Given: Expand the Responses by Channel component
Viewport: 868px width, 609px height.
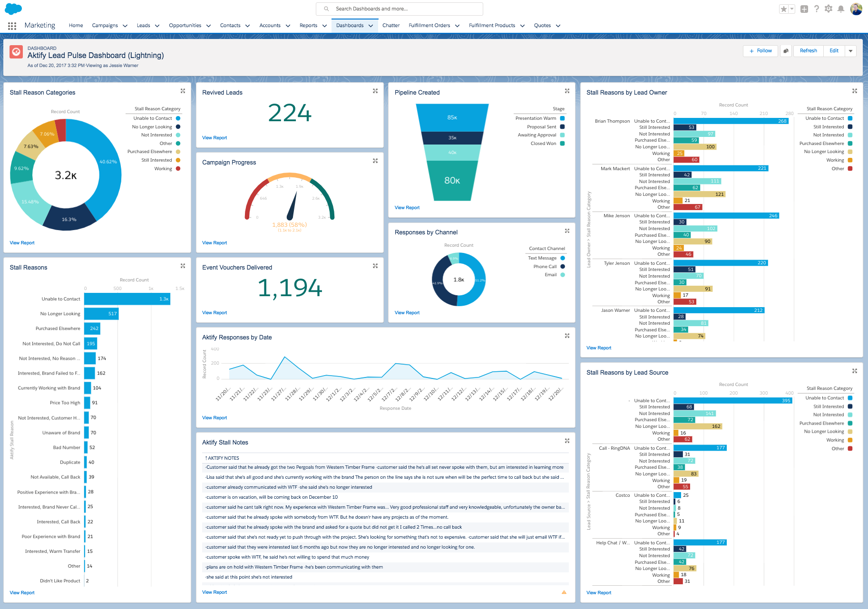Looking at the screenshot, I should click(567, 231).
